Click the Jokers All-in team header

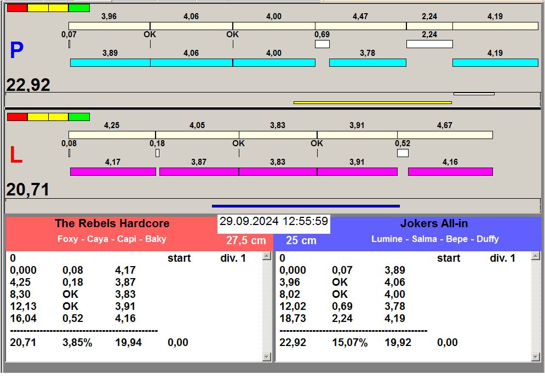(x=434, y=224)
